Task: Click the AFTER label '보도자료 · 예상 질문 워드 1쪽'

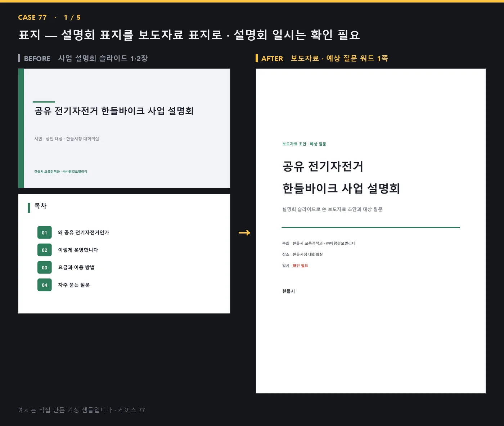Action: point(339,58)
